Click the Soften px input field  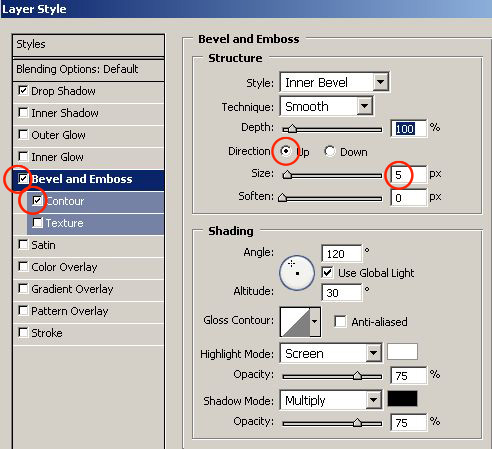coord(408,198)
